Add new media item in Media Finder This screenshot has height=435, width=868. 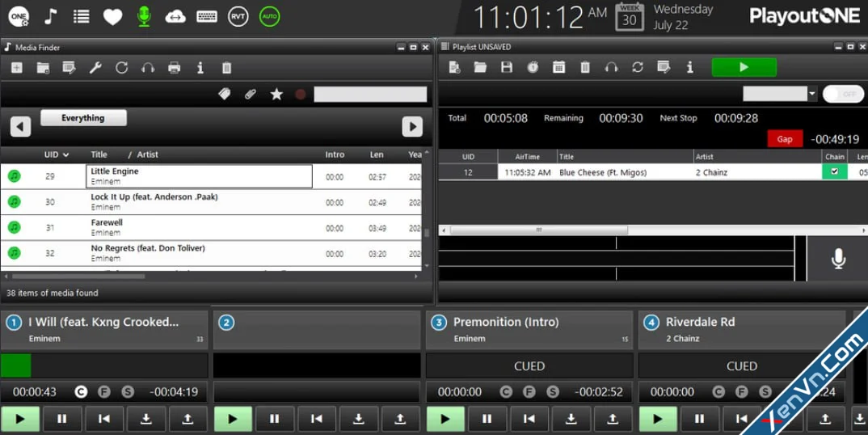[17, 68]
